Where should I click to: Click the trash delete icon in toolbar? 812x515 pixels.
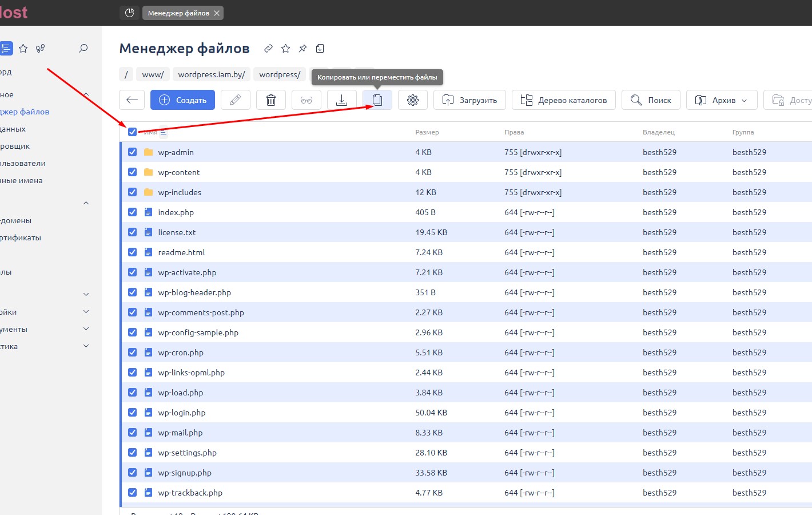click(x=271, y=100)
